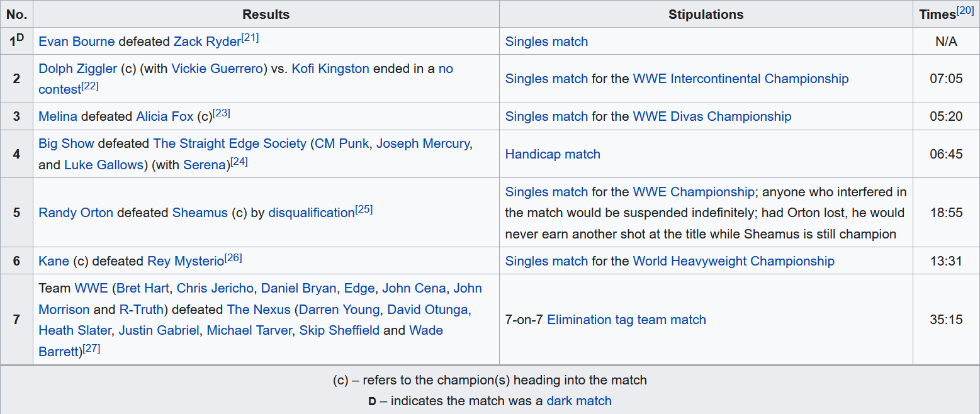Open Times column citation 20

pyautogui.click(x=965, y=10)
